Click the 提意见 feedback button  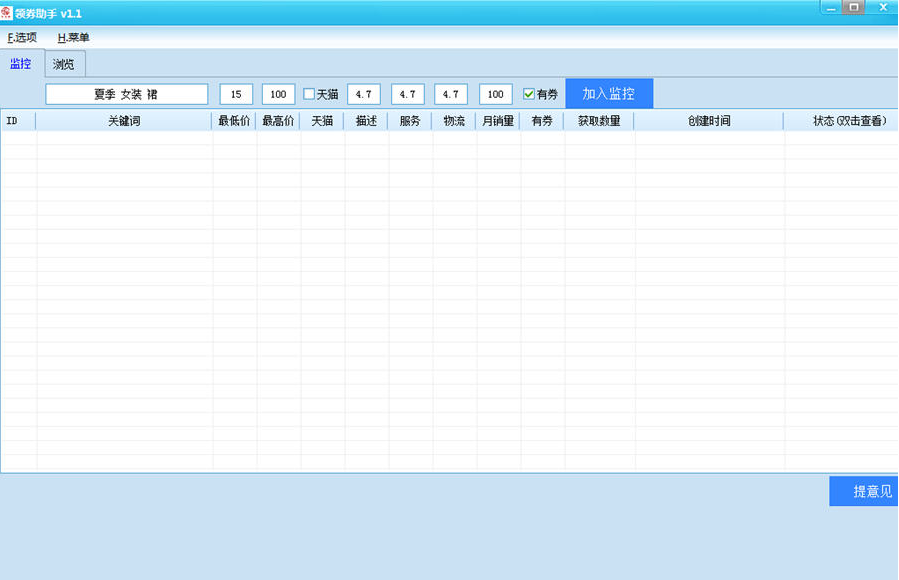coord(864,491)
